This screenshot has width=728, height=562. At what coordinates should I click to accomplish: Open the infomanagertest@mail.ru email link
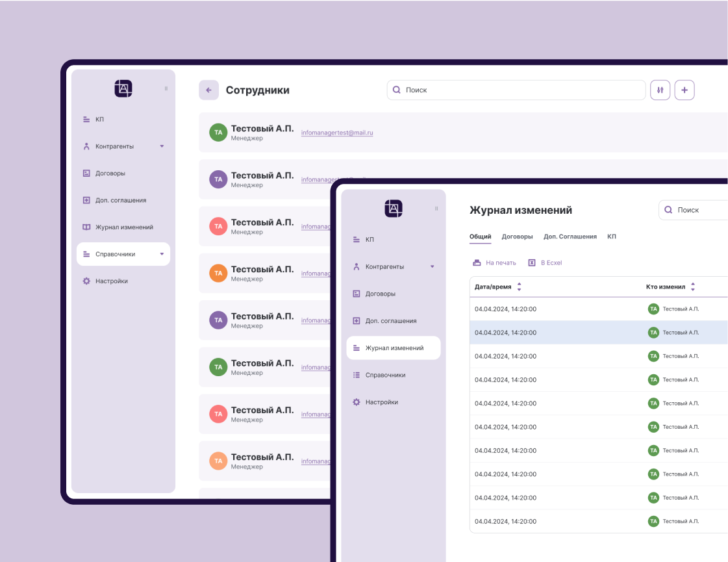337,133
